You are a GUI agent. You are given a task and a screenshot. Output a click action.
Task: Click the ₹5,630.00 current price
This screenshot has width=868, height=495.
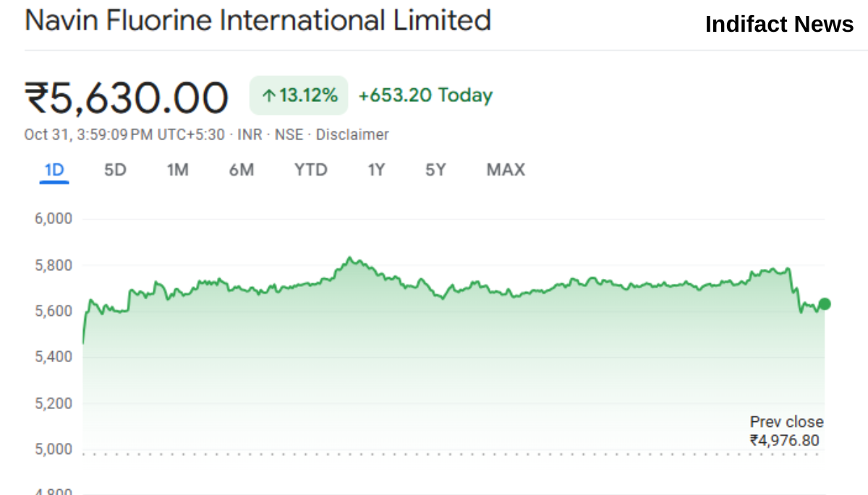tap(127, 98)
